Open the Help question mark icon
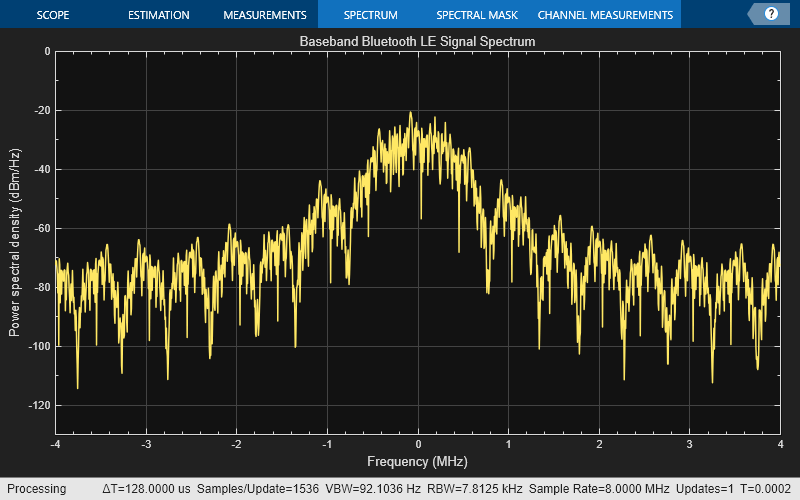Image resolution: width=800 pixels, height=500 pixels. 771,14
